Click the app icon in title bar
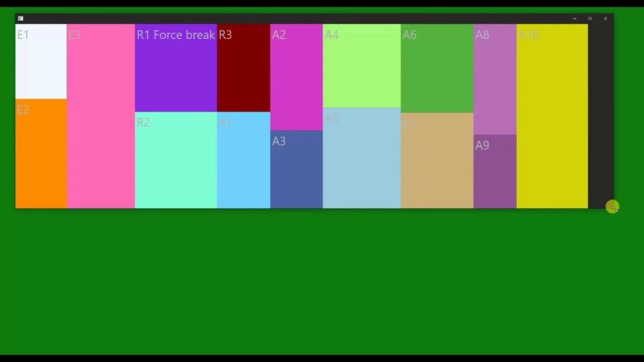644x362 pixels. (21, 19)
